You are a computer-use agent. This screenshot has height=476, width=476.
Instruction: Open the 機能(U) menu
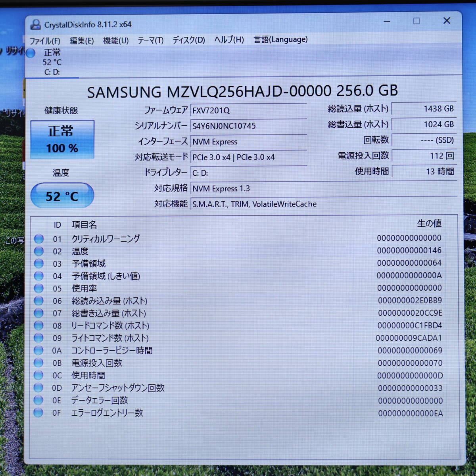tap(116, 40)
